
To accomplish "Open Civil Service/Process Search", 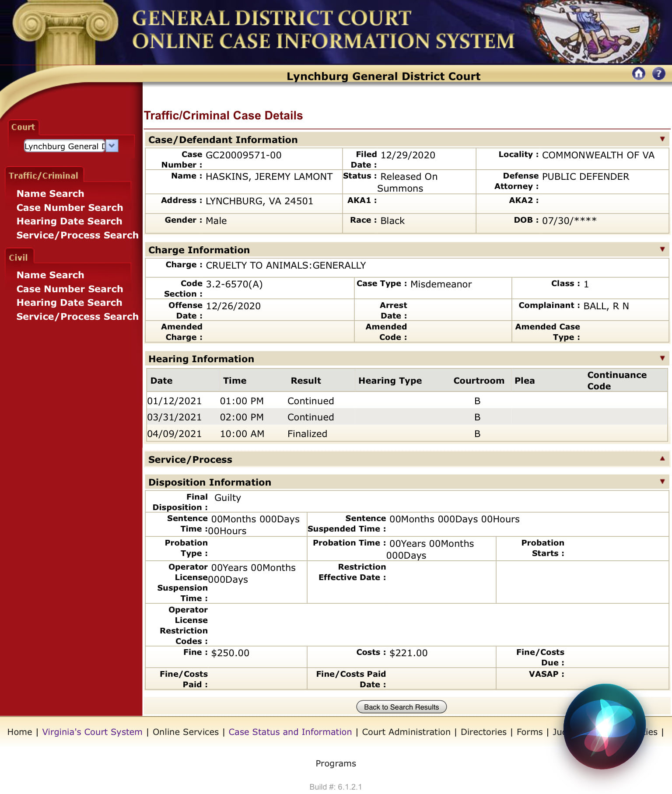I will click(77, 316).
